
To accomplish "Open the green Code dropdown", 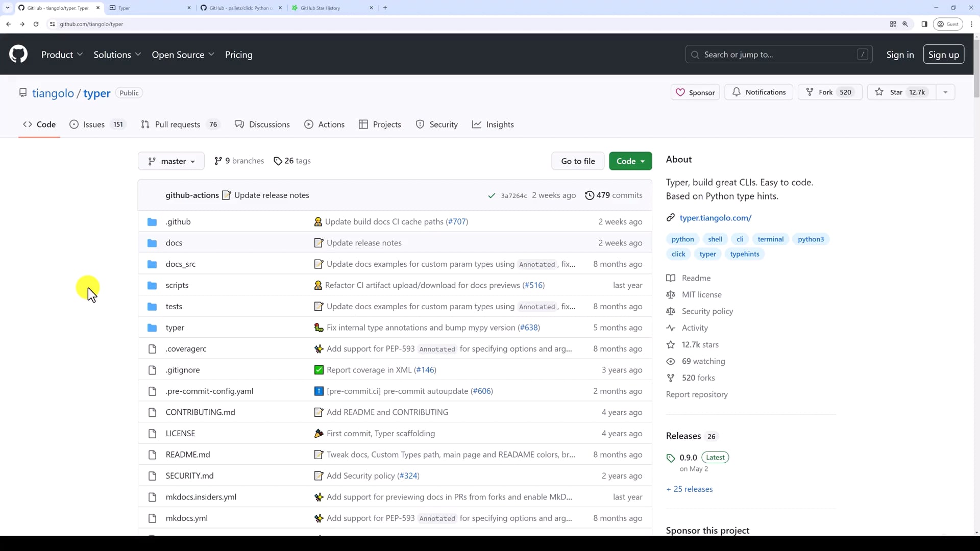I will (630, 161).
